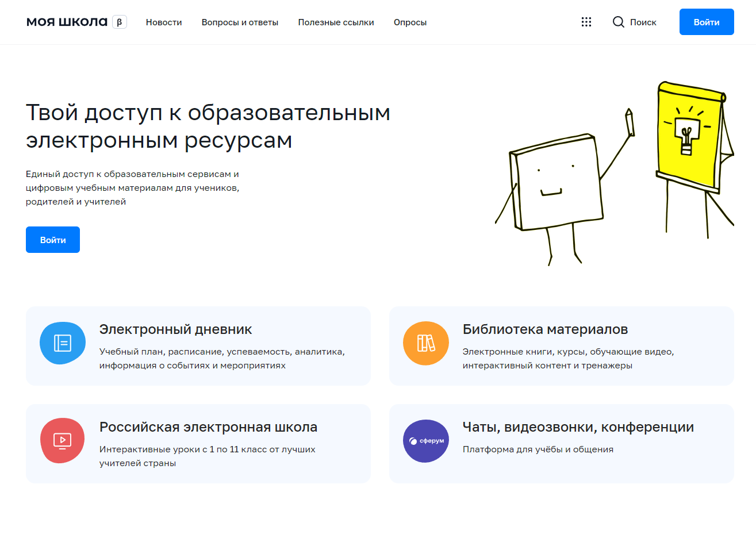Click the orange books icon on Библиотека материалов
This screenshot has height=542, width=756.
click(x=425, y=343)
